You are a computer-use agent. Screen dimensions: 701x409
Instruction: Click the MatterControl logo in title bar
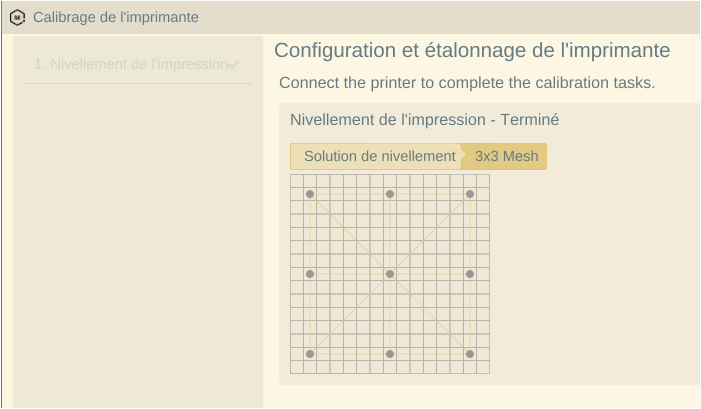tap(17, 17)
